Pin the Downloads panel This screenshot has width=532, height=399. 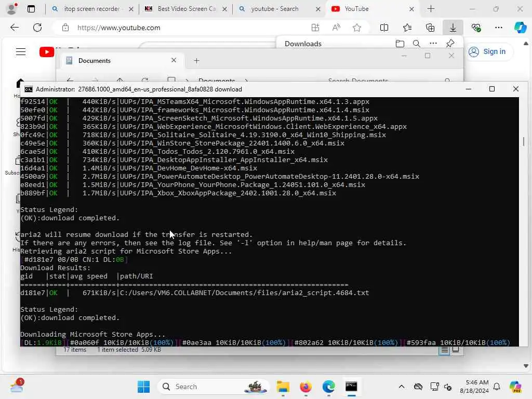tap(450, 44)
